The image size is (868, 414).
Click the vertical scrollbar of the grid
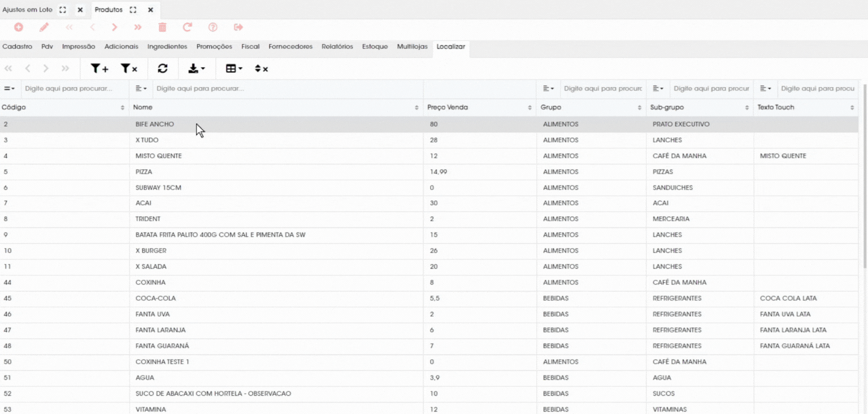(x=864, y=175)
